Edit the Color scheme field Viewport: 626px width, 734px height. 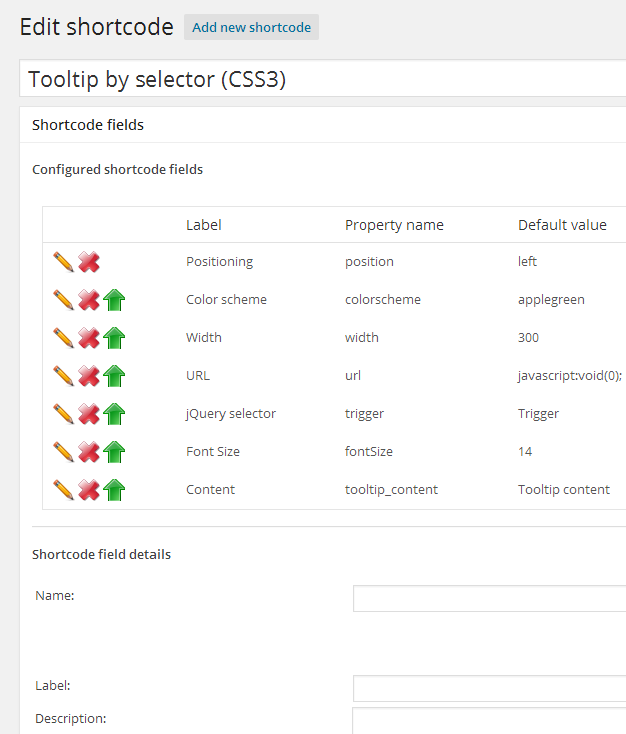tap(64, 300)
